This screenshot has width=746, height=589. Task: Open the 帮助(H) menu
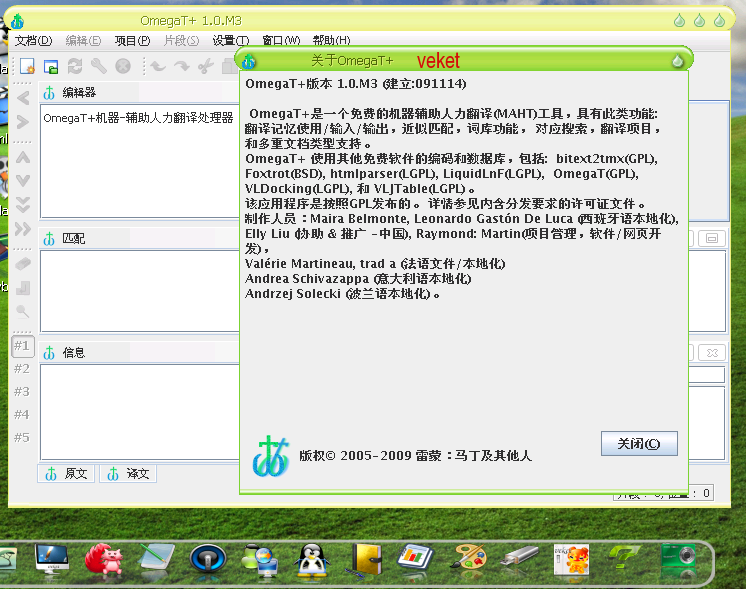pyautogui.click(x=330, y=40)
